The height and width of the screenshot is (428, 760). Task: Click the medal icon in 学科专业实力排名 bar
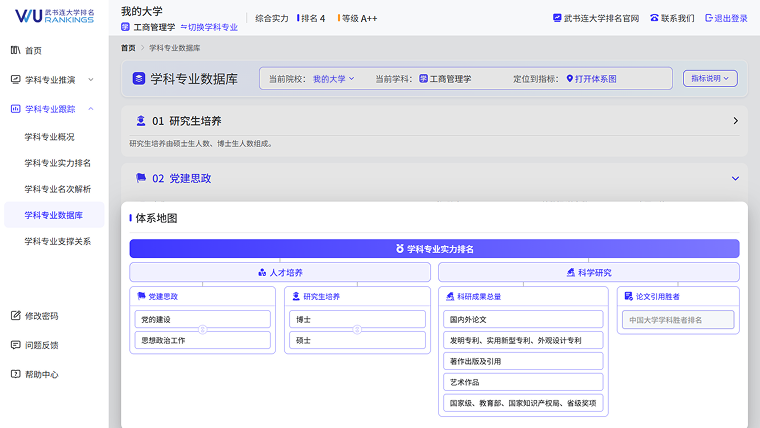400,249
